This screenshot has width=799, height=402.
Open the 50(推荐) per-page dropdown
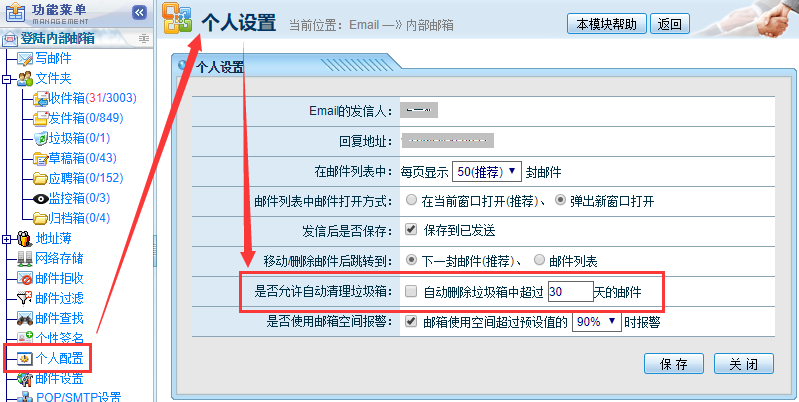[487, 171]
